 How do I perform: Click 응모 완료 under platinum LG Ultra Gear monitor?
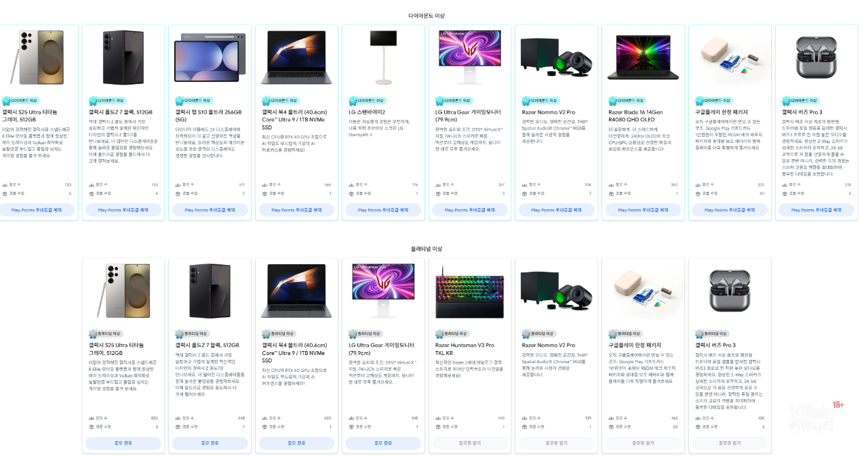(383, 443)
